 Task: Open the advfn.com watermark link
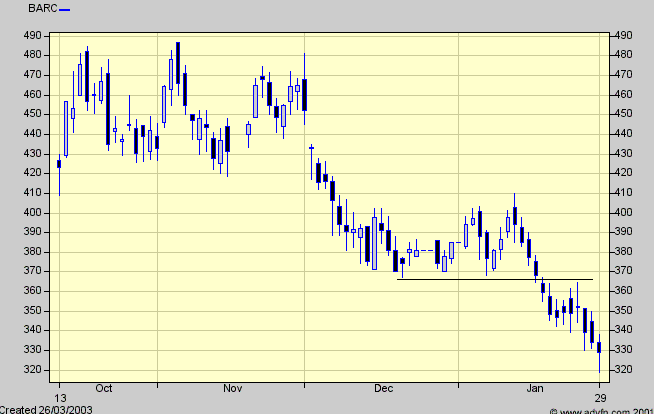coord(600,408)
